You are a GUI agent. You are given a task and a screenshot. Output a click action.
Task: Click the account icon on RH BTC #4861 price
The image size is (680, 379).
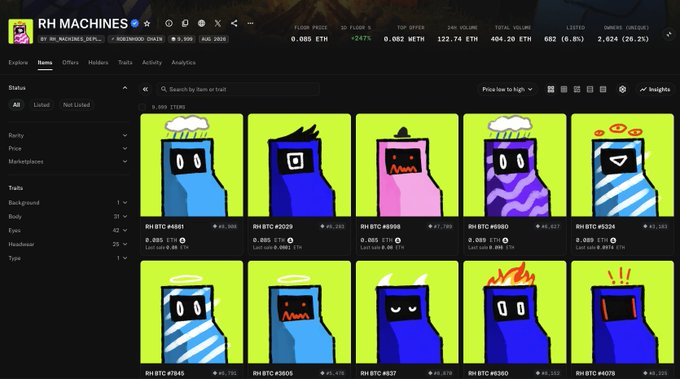click(183, 240)
